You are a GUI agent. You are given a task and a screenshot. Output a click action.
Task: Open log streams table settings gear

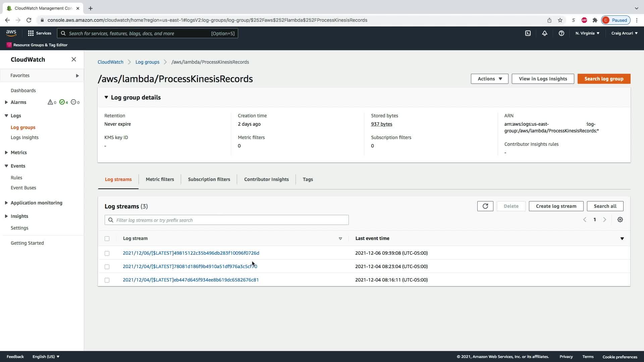tap(620, 220)
